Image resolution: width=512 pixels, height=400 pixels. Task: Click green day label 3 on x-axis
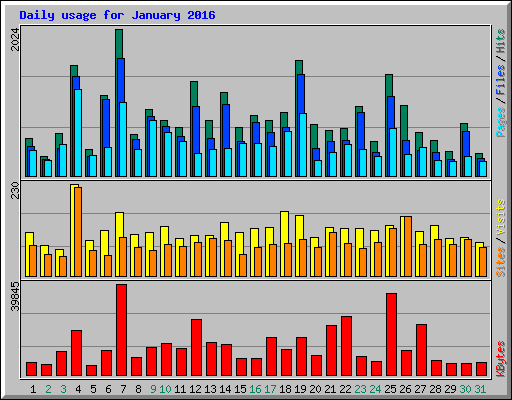[x=63, y=389]
